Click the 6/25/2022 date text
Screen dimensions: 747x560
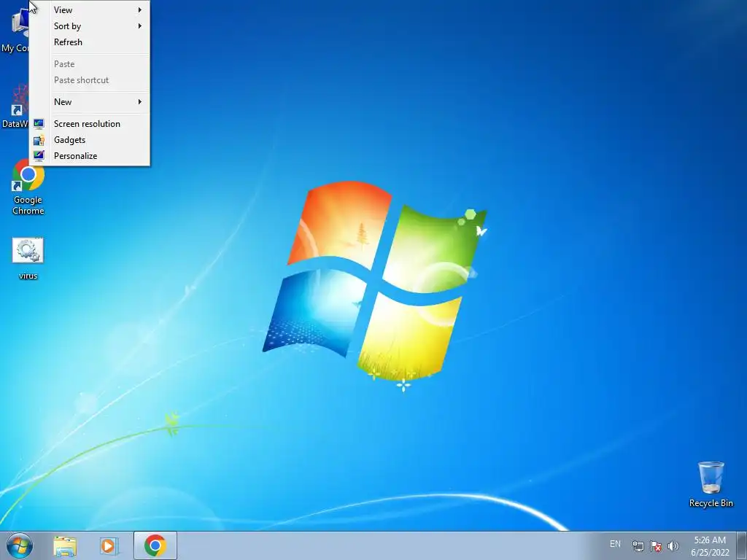(x=710, y=553)
